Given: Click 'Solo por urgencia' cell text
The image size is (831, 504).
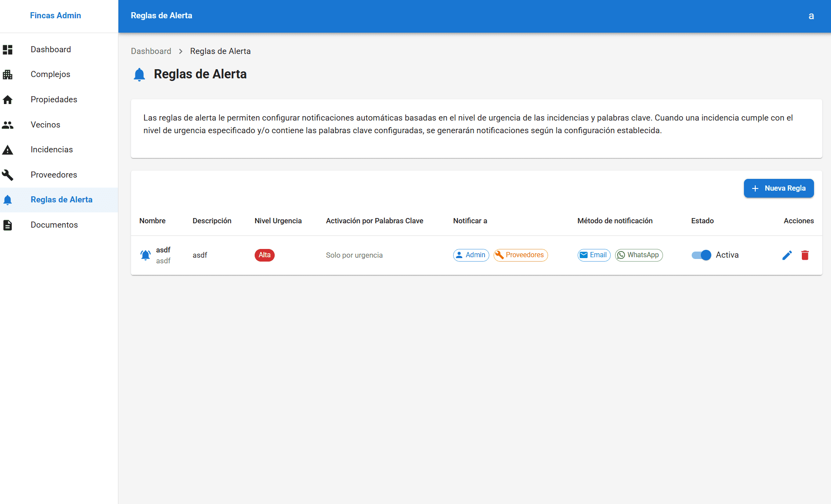Looking at the screenshot, I should [x=354, y=255].
